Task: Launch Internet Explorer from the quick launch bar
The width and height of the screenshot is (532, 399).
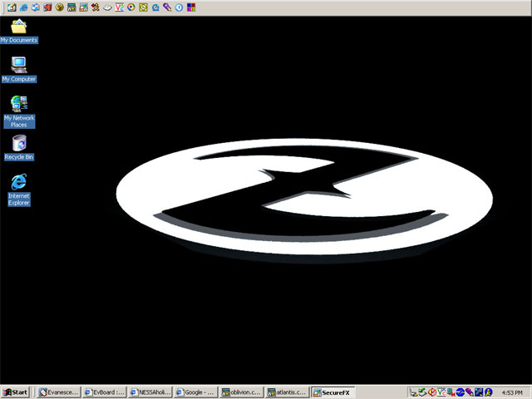Action: 24,7
